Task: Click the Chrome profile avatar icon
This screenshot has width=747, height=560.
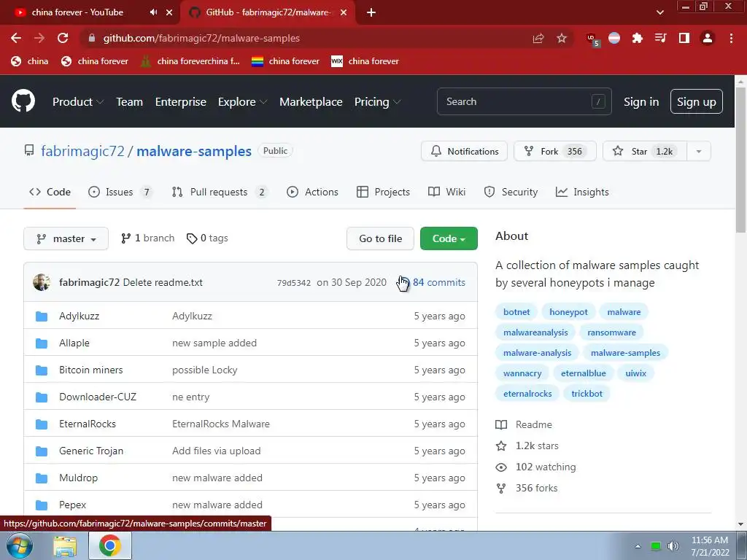Action: click(x=708, y=38)
